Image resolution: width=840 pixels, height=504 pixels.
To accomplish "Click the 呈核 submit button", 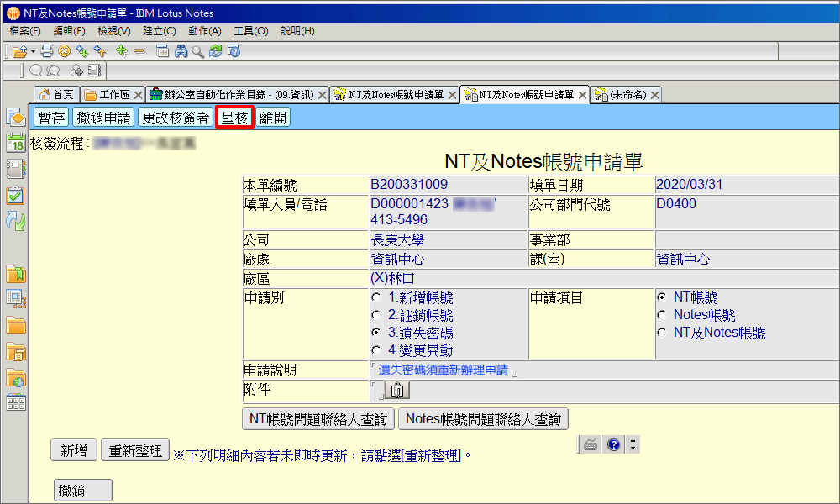I will coord(234,118).
